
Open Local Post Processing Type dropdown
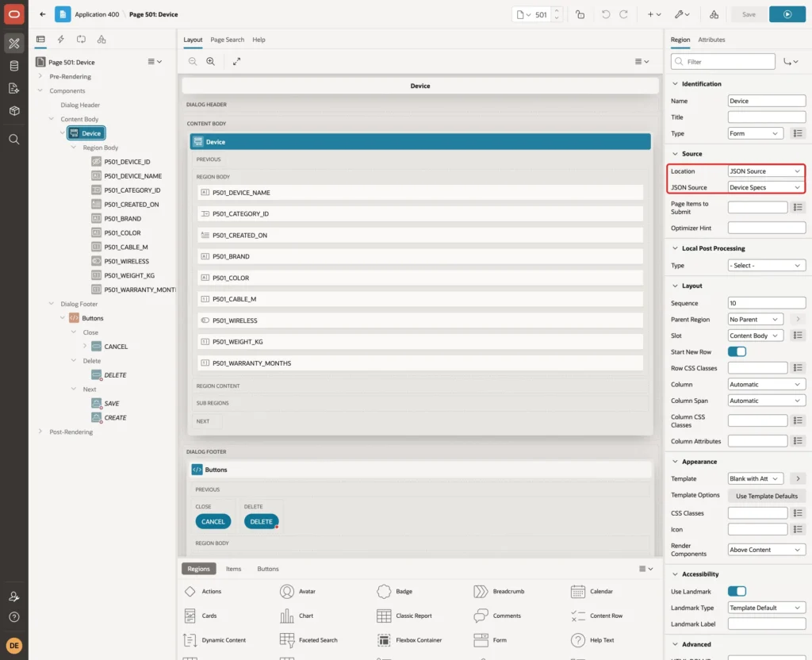click(x=766, y=265)
